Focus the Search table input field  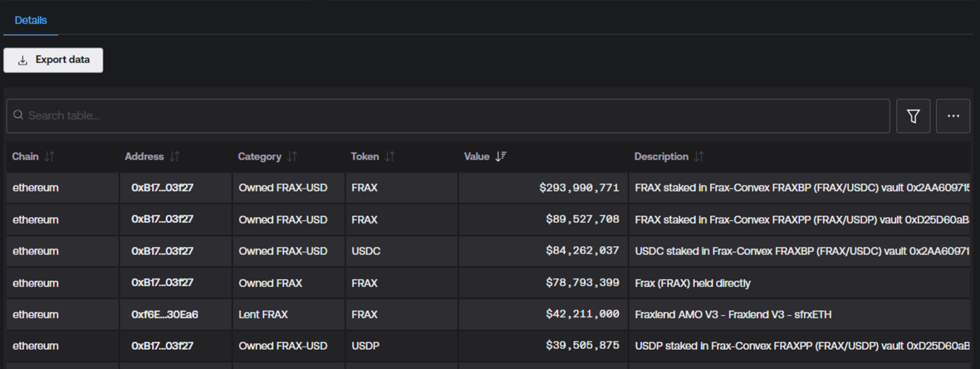446,116
